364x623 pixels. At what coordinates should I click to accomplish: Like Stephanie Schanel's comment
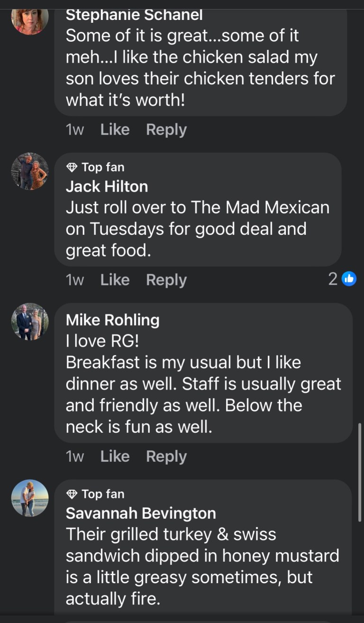click(115, 130)
